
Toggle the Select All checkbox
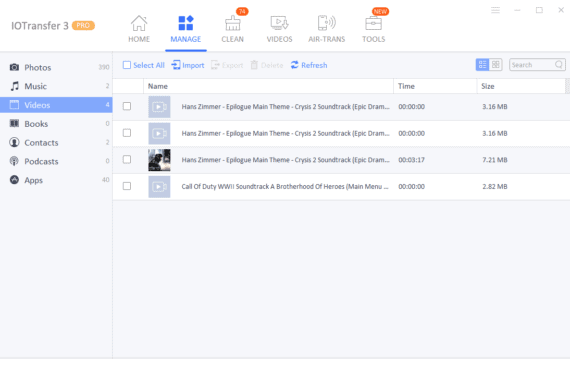click(127, 65)
